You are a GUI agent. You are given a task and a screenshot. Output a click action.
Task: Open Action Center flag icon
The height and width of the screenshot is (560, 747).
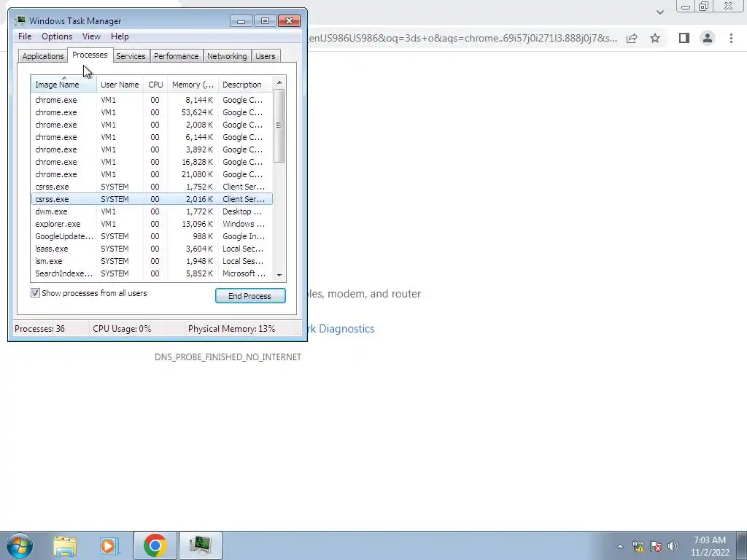(656, 546)
